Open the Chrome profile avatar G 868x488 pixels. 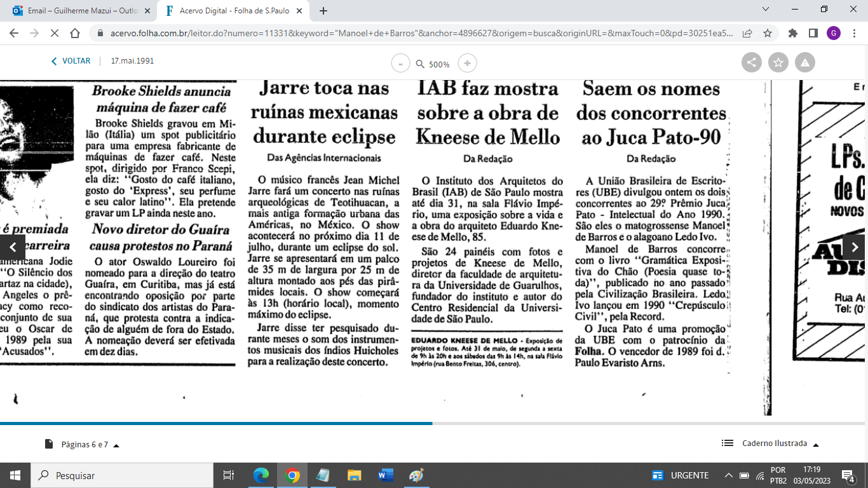click(x=833, y=33)
